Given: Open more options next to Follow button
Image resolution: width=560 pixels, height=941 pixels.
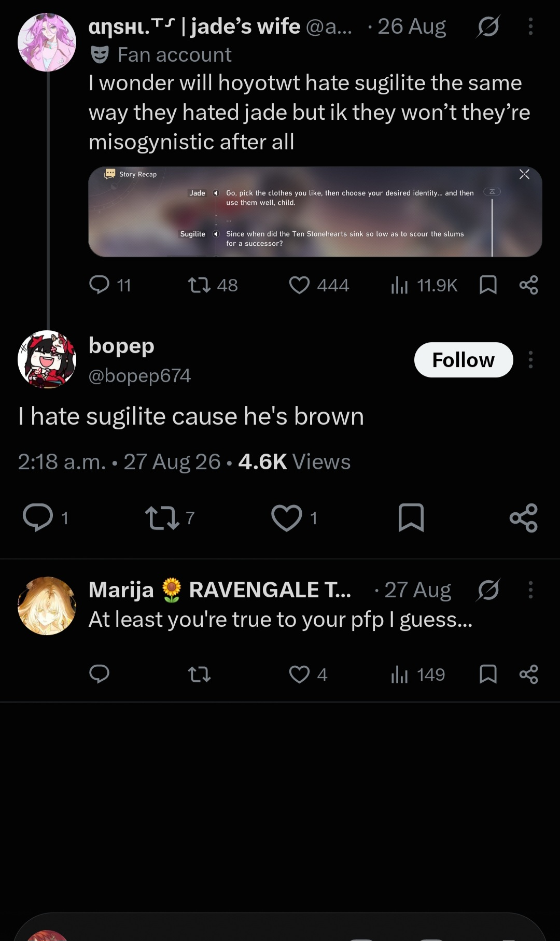Looking at the screenshot, I should 530,360.
